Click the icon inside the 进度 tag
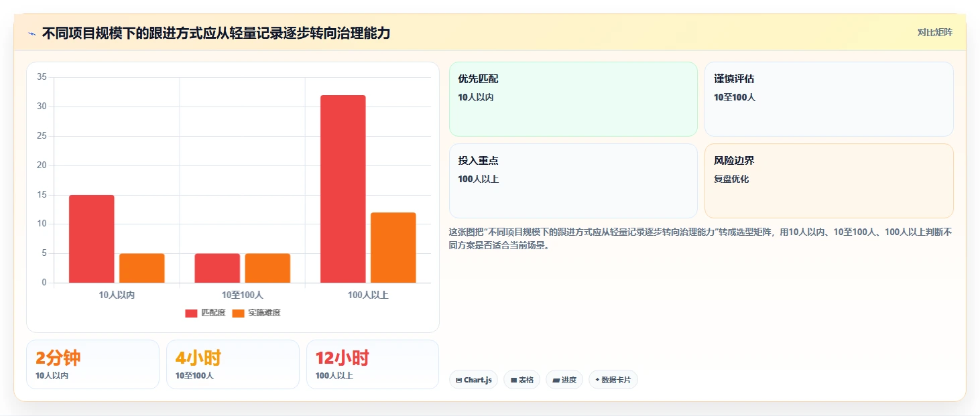980x416 pixels. coord(556,380)
